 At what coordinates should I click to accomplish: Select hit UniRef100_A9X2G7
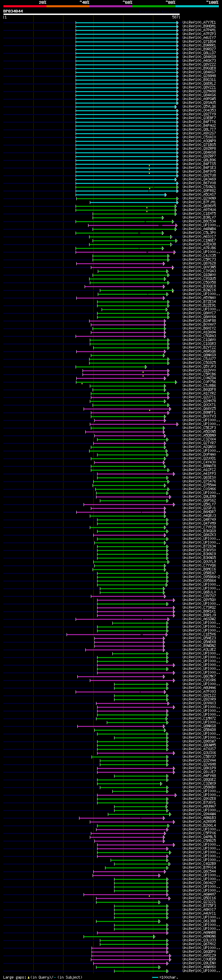pos(199,133)
